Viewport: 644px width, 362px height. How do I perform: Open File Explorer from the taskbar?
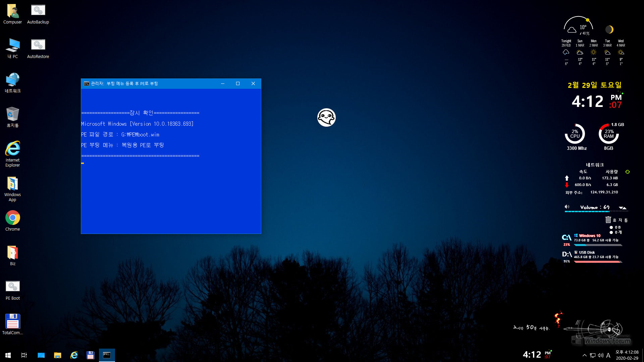point(58,355)
